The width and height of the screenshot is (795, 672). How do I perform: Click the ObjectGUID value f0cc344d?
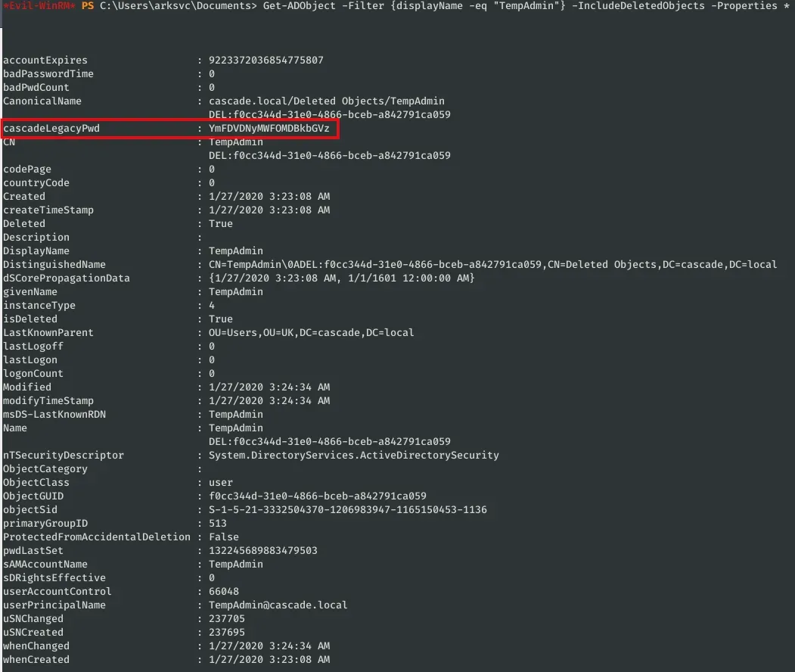(x=317, y=496)
